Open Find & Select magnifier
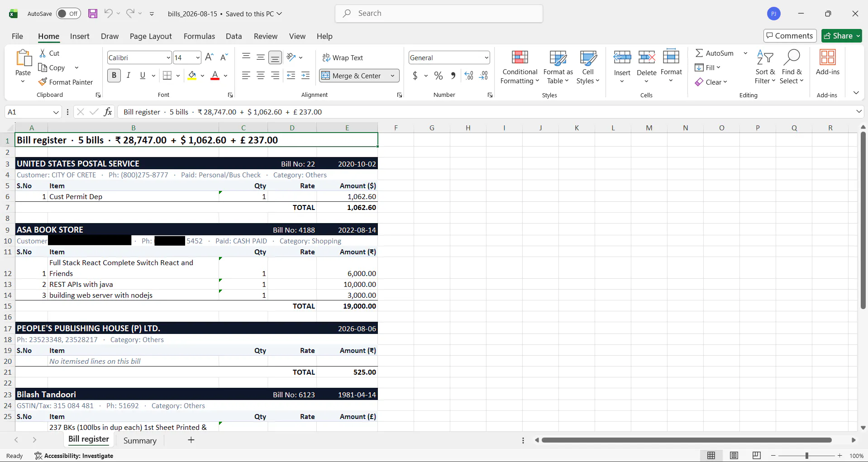This screenshot has width=868, height=462. click(792, 67)
